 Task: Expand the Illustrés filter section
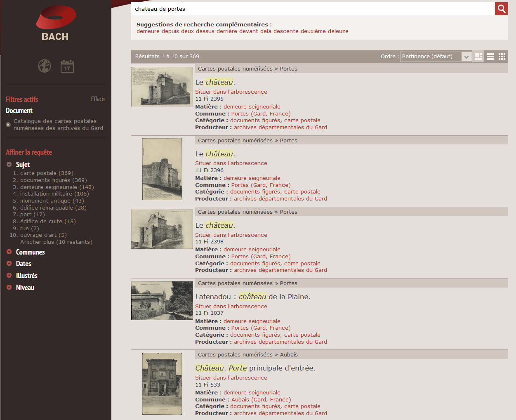coord(8,276)
